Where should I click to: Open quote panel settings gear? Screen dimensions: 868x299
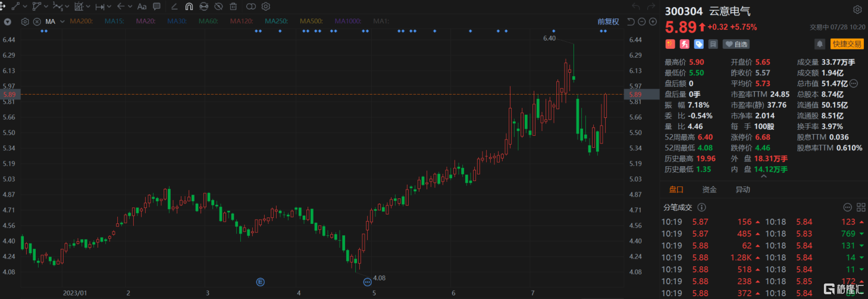[x=857, y=10]
